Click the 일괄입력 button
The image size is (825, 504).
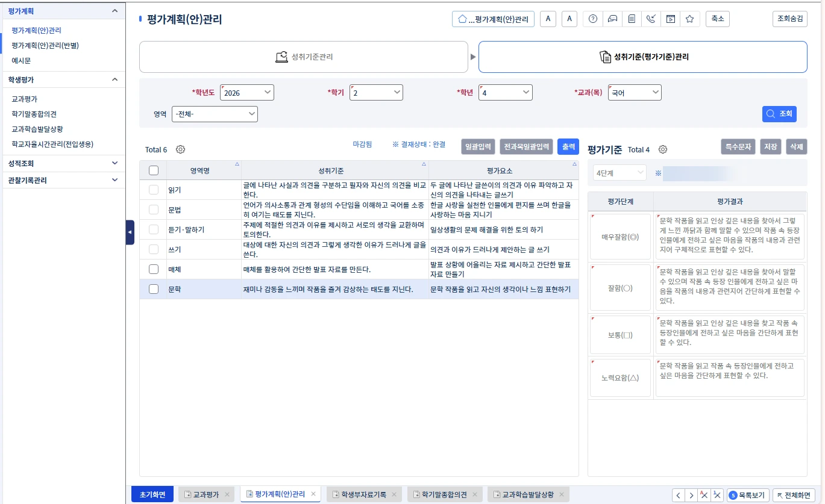(x=478, y=147)
